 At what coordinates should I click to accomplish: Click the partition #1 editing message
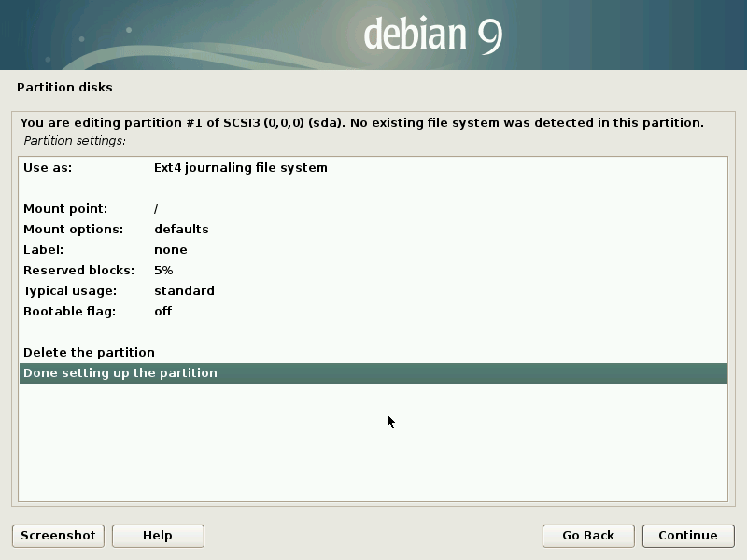361,122
